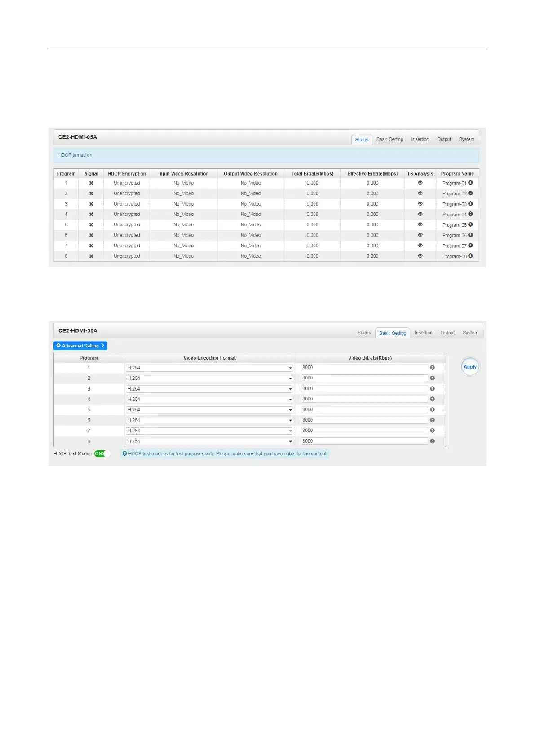Click help icon beside program 4 video bitrate
Screen dimensions: 535x756
(x=432, y=399)
